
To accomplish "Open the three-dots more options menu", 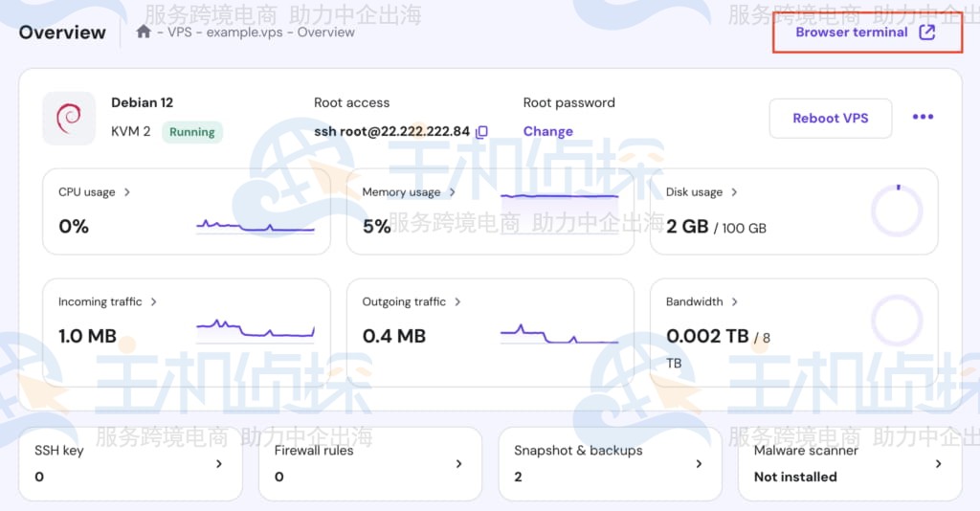I will pos(923,117).
